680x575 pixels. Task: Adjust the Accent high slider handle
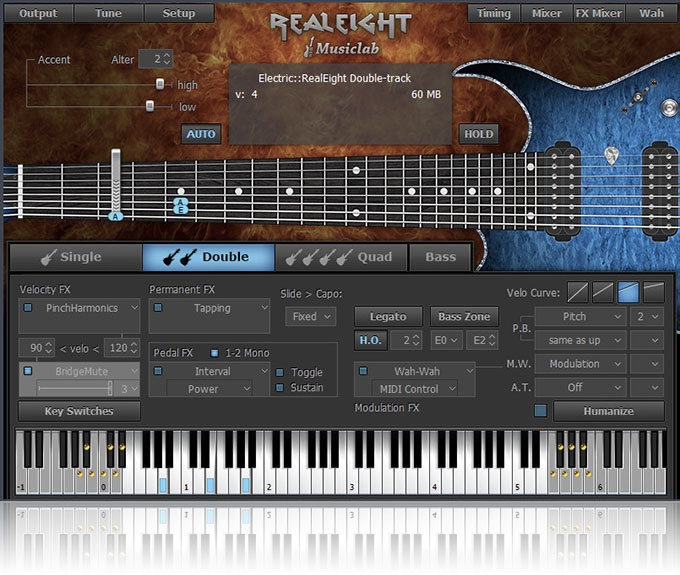(x=159, y=85)
